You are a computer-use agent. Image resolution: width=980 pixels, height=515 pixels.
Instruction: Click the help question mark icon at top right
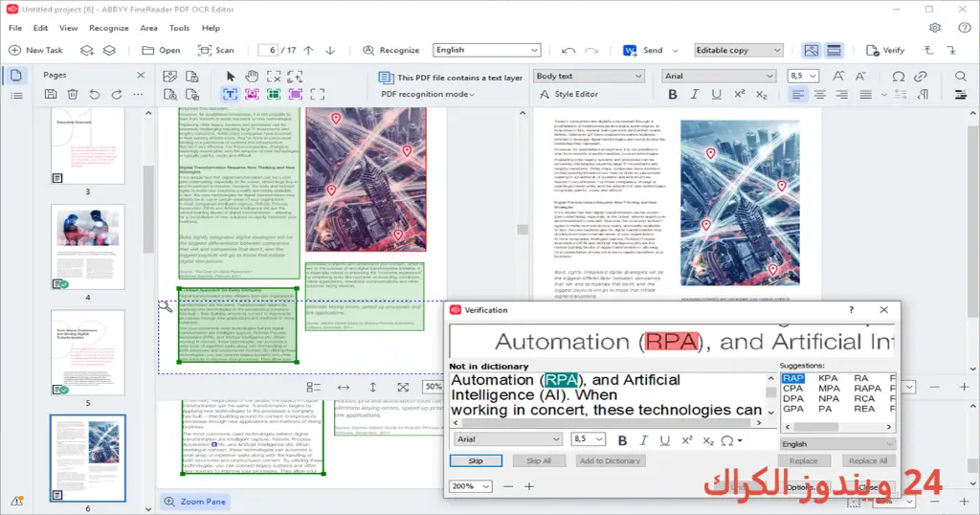coord(965,28)
